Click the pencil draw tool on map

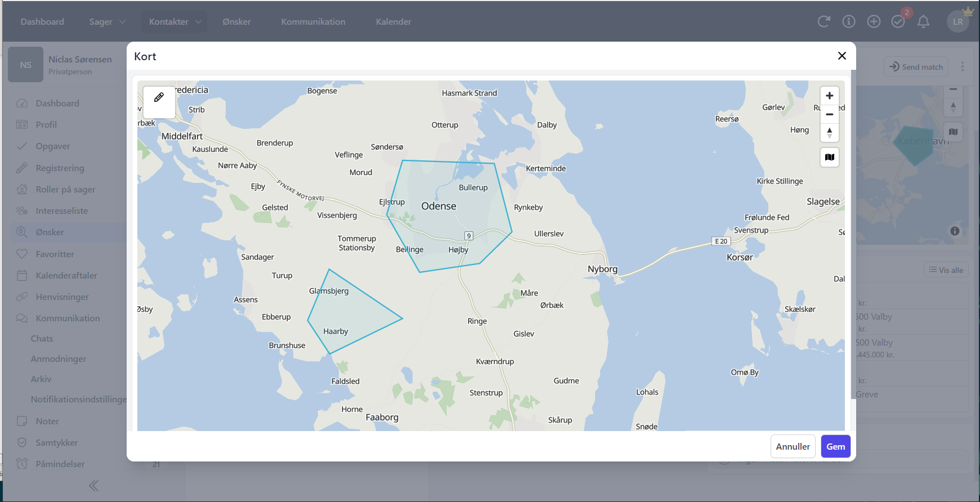pyautogui.click(x=159, y=98)
